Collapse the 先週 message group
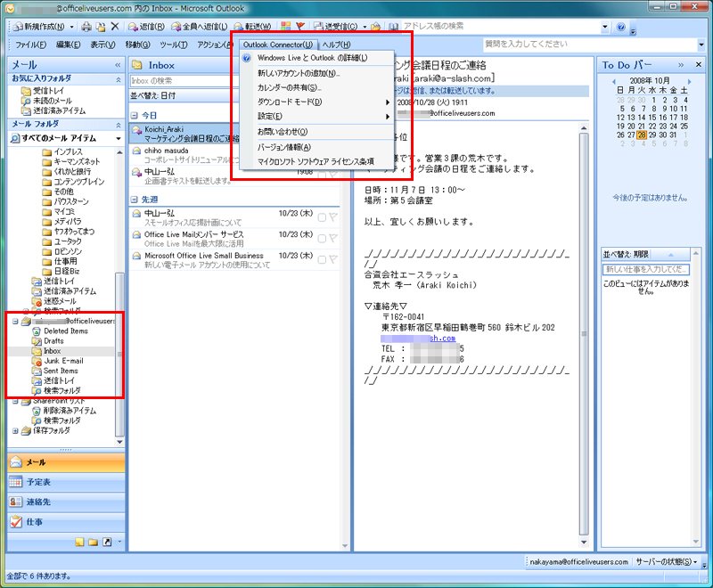 (x=135, y=199)
